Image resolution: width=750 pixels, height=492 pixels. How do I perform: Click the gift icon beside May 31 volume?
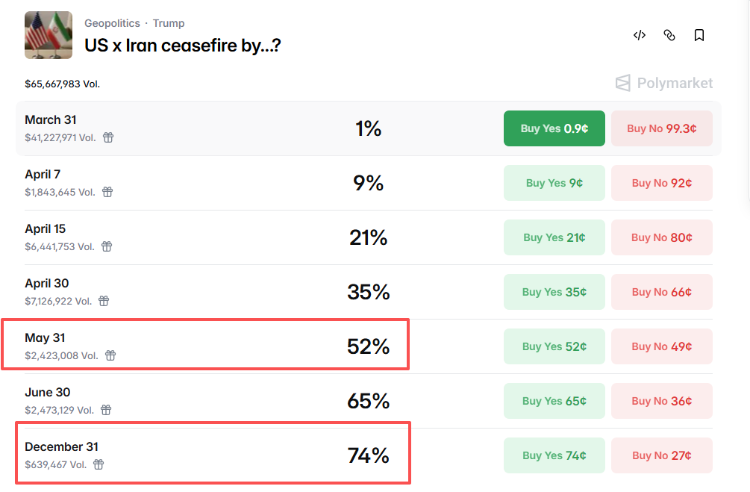pyautogui.click(x=110, y=355)
